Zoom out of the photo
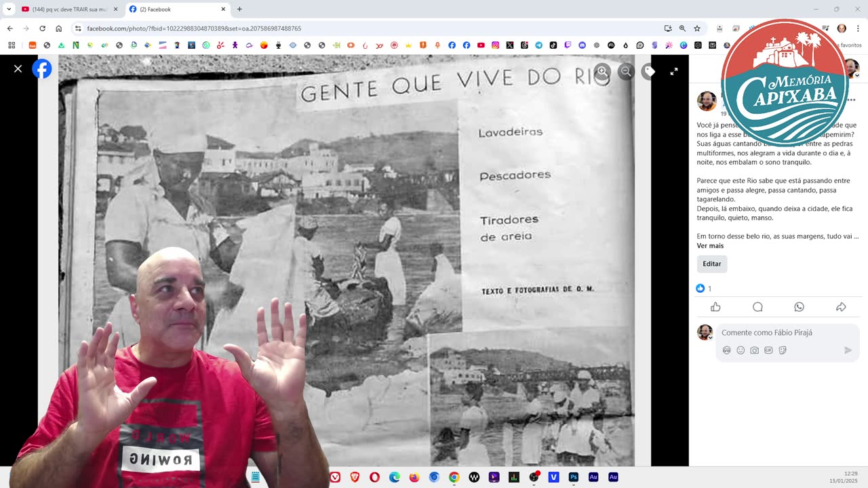The width and height of the screenshot is (868, 488). tap(626, 71)
